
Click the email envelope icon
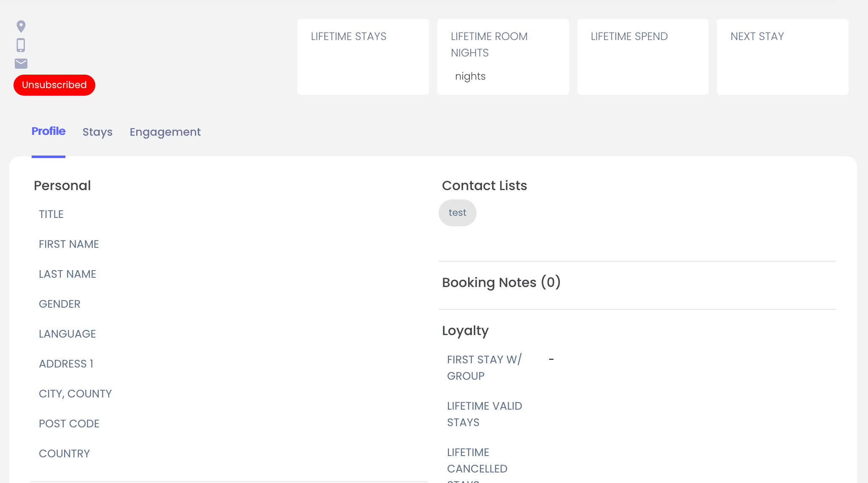click(21, 64)
